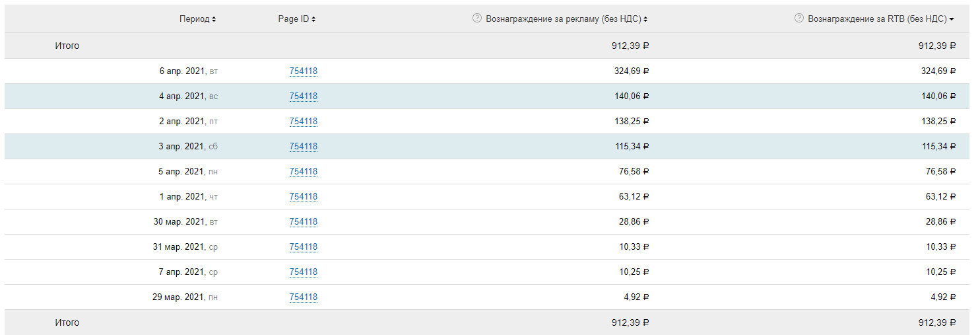
Task: Toggle descending arrow on RTB reward column
Action: point(952,20)
